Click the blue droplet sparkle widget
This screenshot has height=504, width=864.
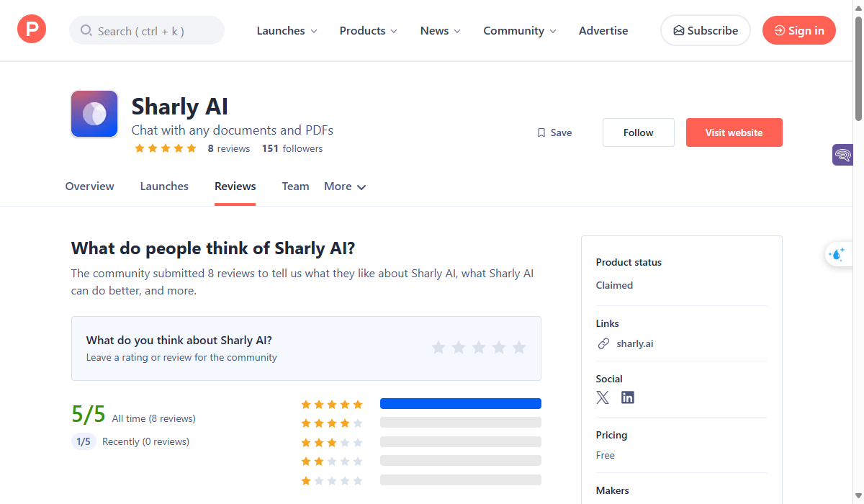click(837, 254)
